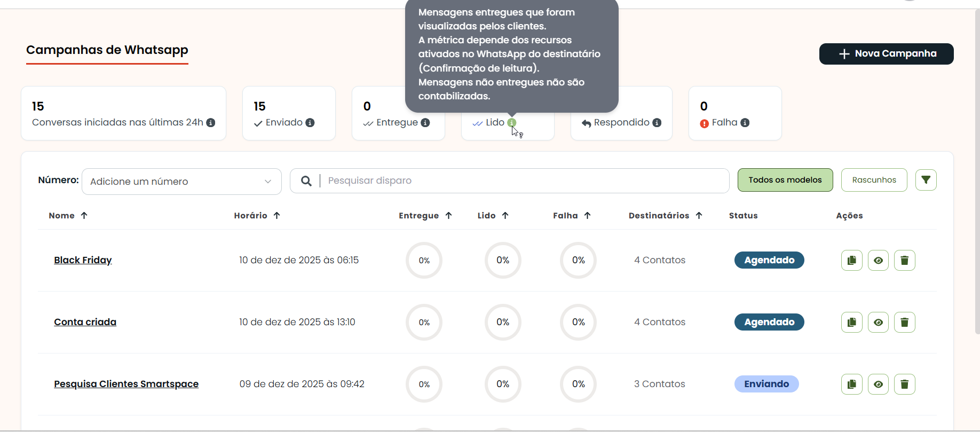
Task: Click copy icon for Conta criada
Action: (x=851, y=323)
